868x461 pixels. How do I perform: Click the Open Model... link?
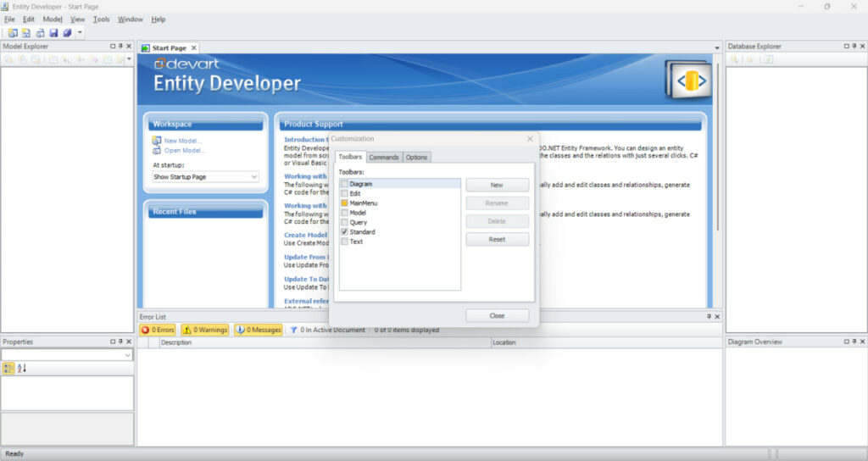(x=184, y=151)
